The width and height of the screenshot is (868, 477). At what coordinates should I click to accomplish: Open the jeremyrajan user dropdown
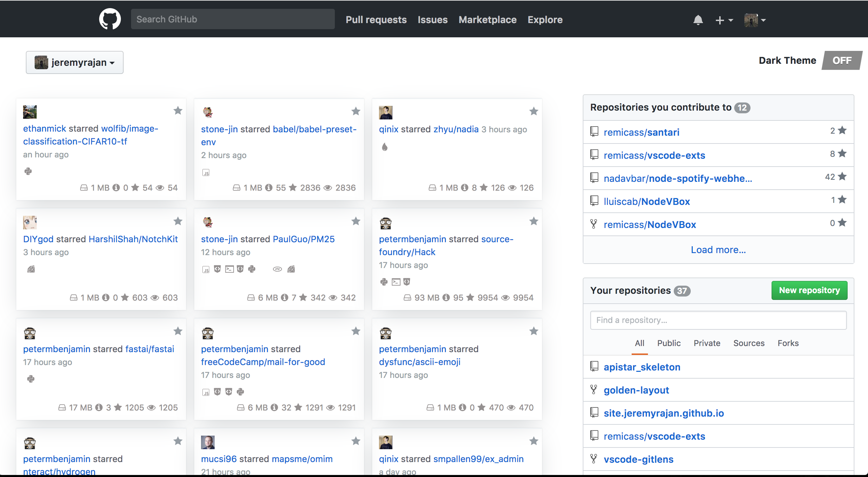tap(74, 62)
